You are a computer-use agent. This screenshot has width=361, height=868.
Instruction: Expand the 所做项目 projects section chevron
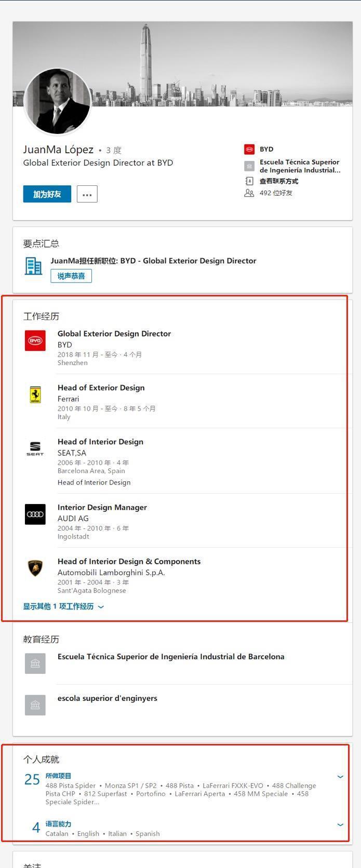pos(340,777)
